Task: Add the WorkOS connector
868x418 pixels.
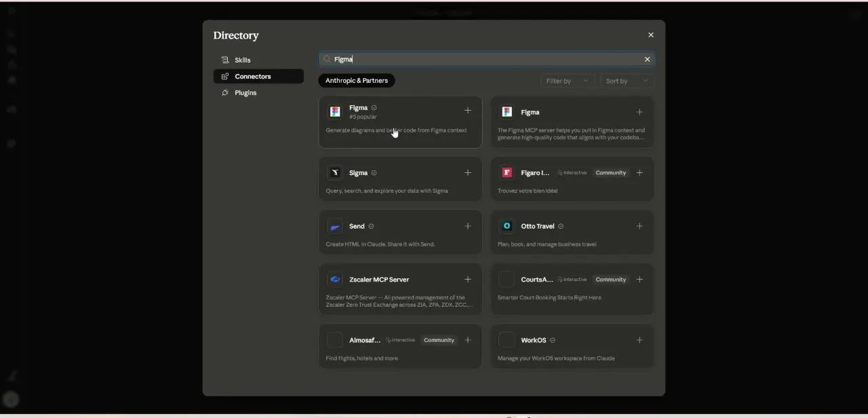Action: (x=639, y=340)
